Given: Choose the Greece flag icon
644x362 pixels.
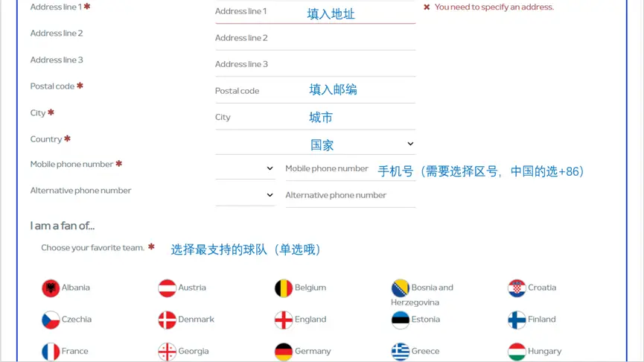Looking at the screenshot, I should click(401, 352).
